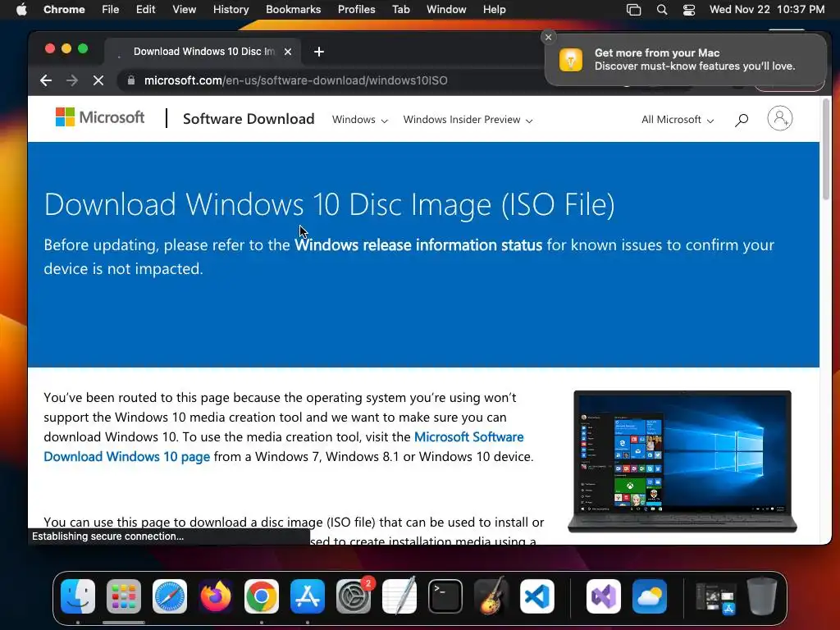
Task: Click the Software Download heading link
Action: [x=249, y=118]
